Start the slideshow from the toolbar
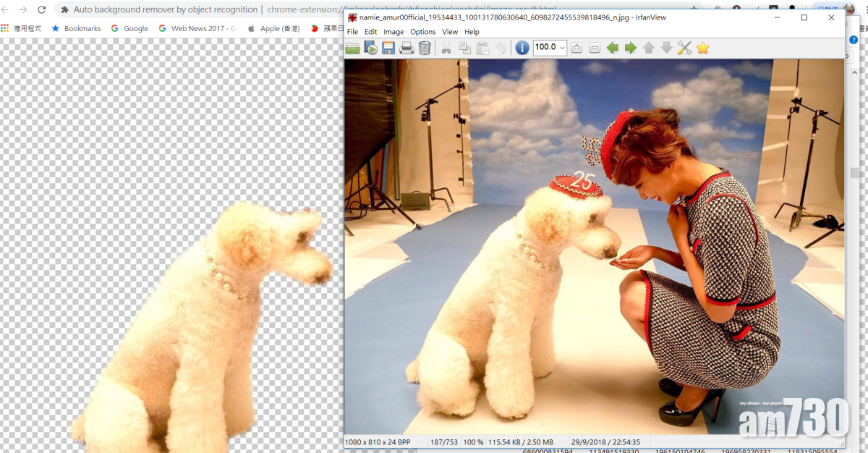 click(370, 48)
